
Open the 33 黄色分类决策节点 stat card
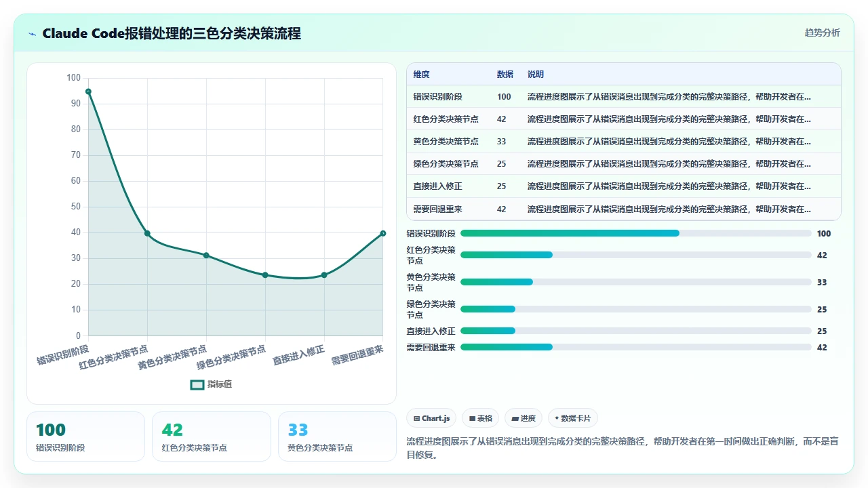pos(337,436)
